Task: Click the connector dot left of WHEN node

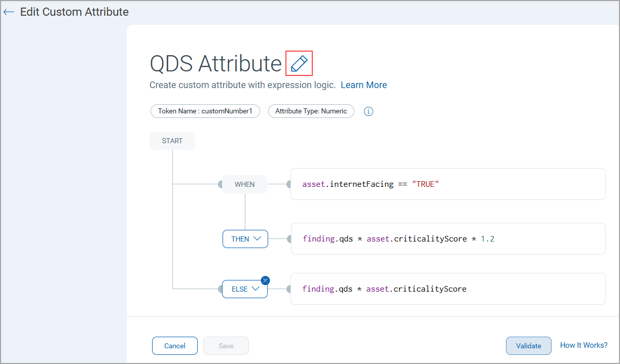Action: tap(221, 184)
